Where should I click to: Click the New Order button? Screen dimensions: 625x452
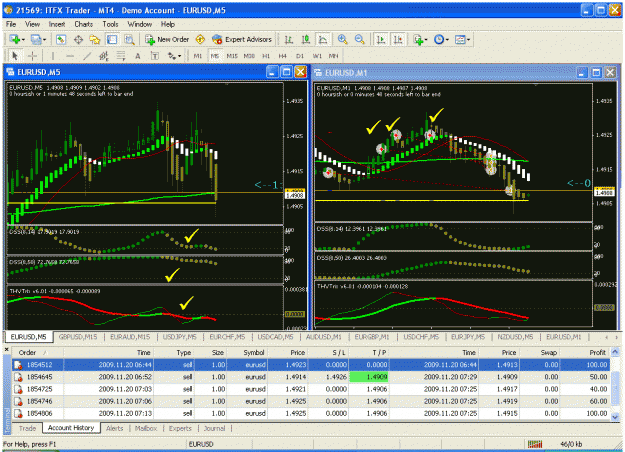click(x=167, y=39)
